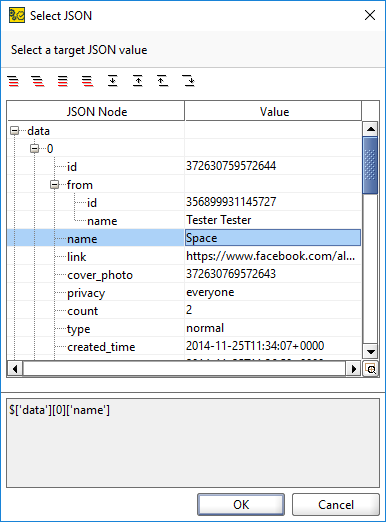Click the first red-lined toolbar icon
This screenshot has width=386, height=522.
pyautogui.click(x=13, y=81)
